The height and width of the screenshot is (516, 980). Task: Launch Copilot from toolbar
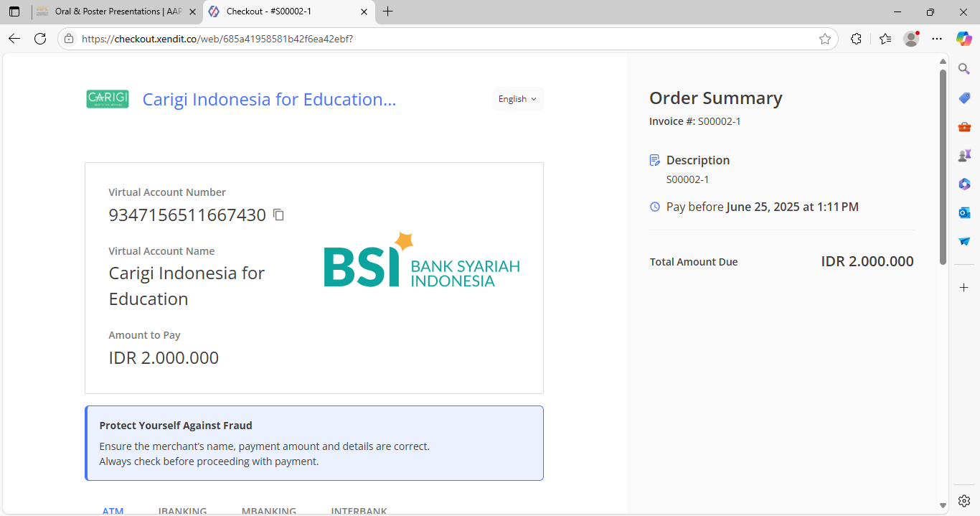(x=963, y=39)
